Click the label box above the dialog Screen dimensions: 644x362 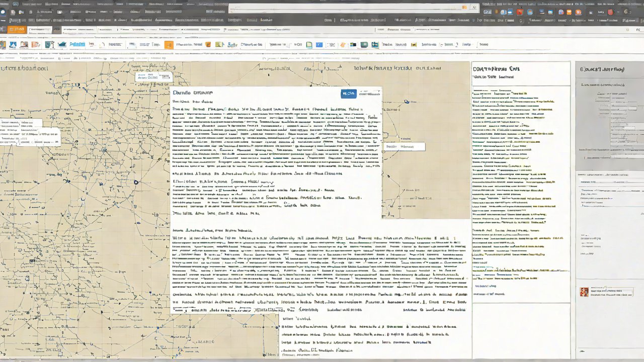click(x=154, y=77)
